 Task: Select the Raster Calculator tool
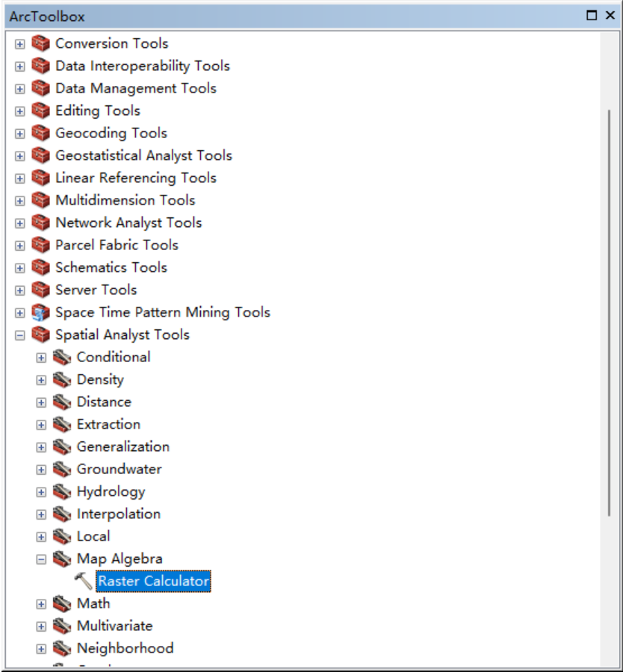[153, 581]
